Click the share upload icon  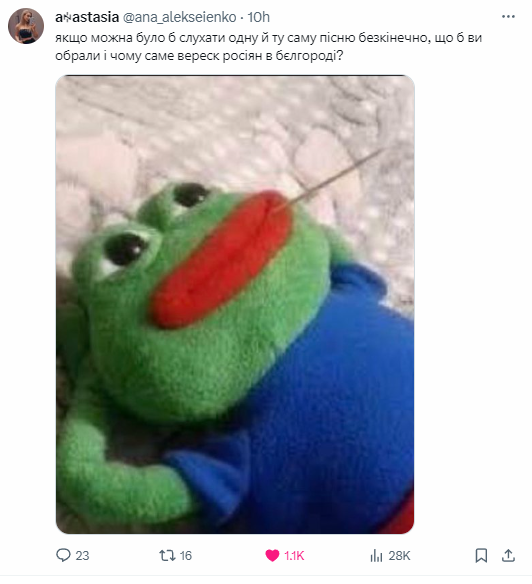(x=508, y=556)
